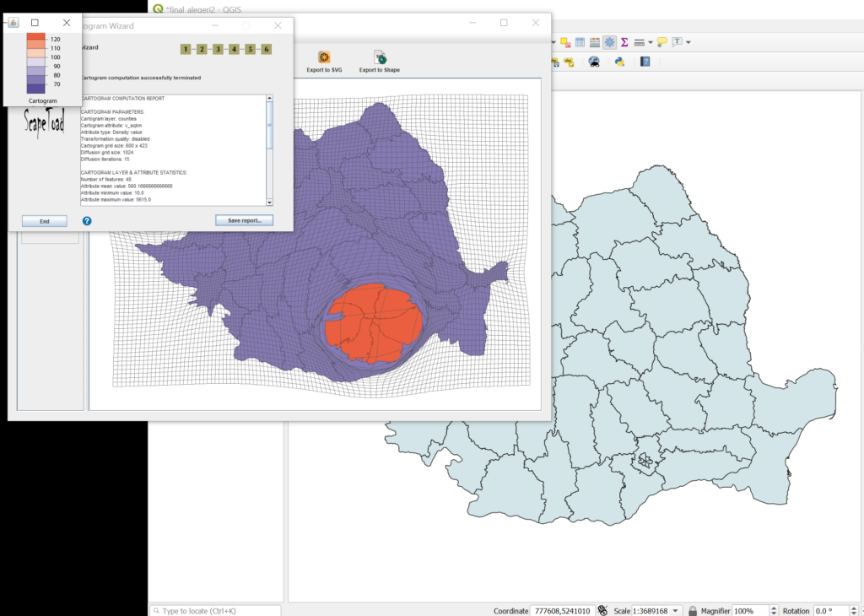
Task: Maximize the small legend window
Action: tap(35, 23)
